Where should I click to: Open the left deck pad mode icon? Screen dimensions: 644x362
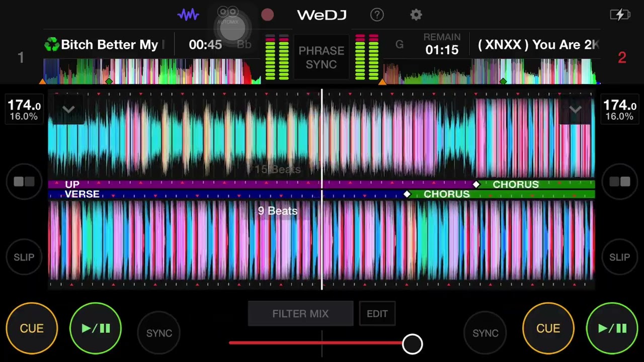click(x=24, y=182)
